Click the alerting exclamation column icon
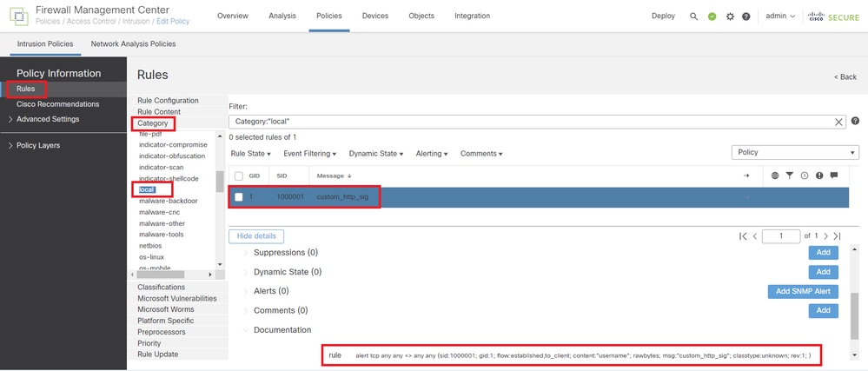The image size is (868, 371). pos(819,176)
